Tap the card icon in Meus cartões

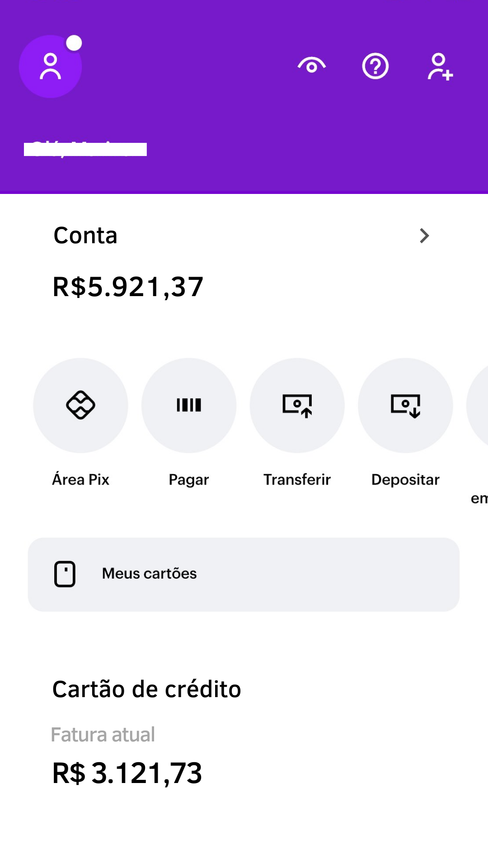(x=65, y=574)
